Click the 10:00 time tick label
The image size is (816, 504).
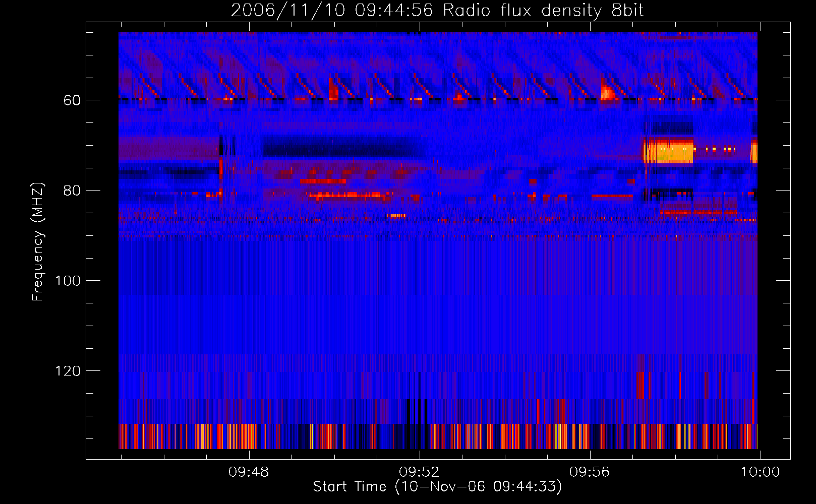pyautogui.click(x=760, y=472)
